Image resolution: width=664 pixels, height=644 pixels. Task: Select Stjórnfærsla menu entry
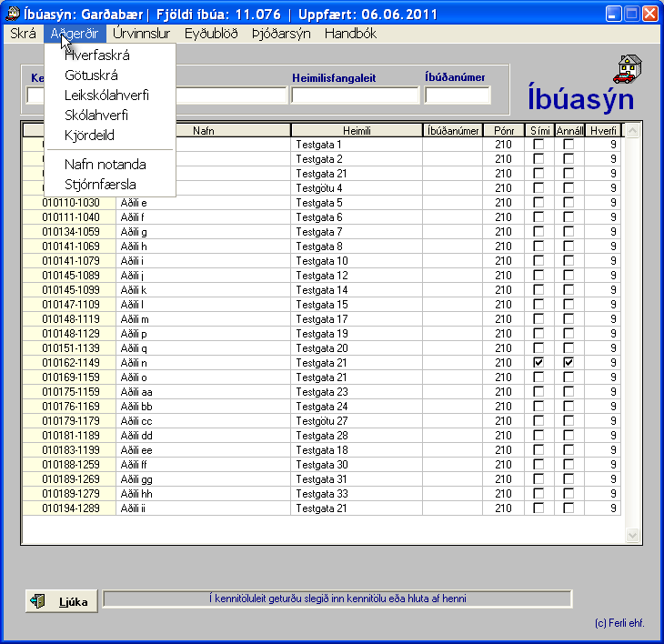click(110, 185)
